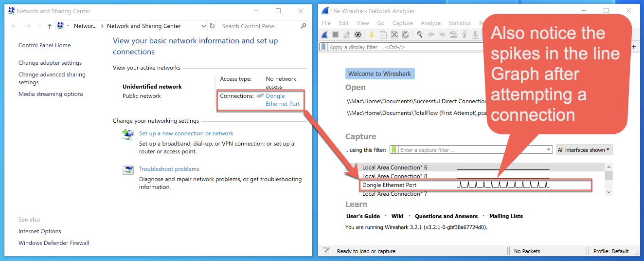Viewport: 644px width, 261px height.
Task: Click the Up one level arrow in Control Panel
Action: pos(49,26)
